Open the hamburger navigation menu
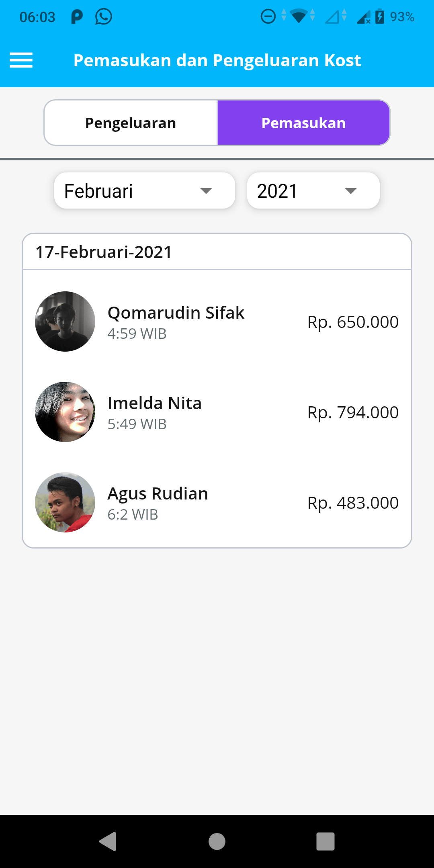The height and width of the screenshot is (868, 434). [x=21, y=60]
